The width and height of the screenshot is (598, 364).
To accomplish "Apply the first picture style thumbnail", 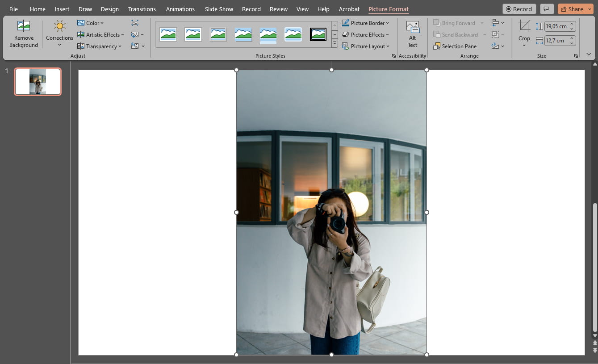I will tap(168, 34).
